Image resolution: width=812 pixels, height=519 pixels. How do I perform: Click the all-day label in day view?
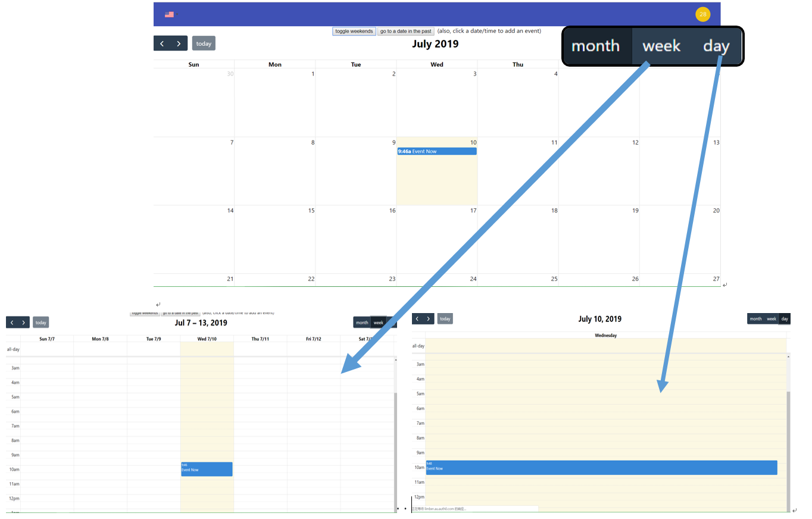tap(419, 346)
